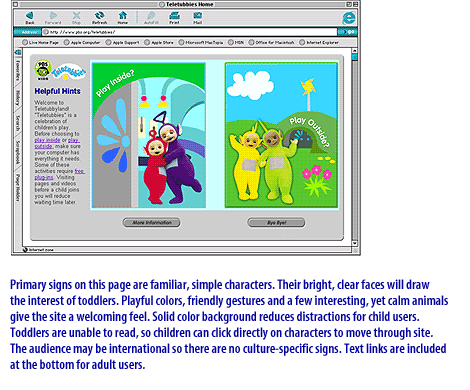Open the Page Holder sidebar tab
This screenshot has height=390, width=470.
tap(18, 187)
